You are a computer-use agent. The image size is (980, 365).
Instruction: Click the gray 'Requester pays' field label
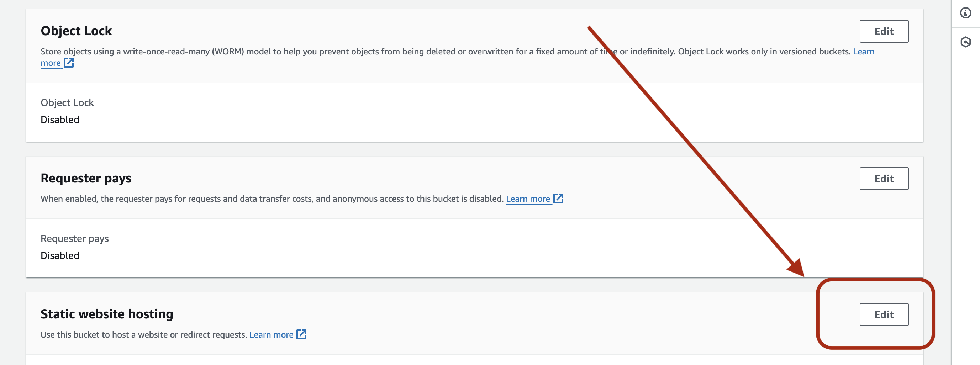tap(75, 238)
